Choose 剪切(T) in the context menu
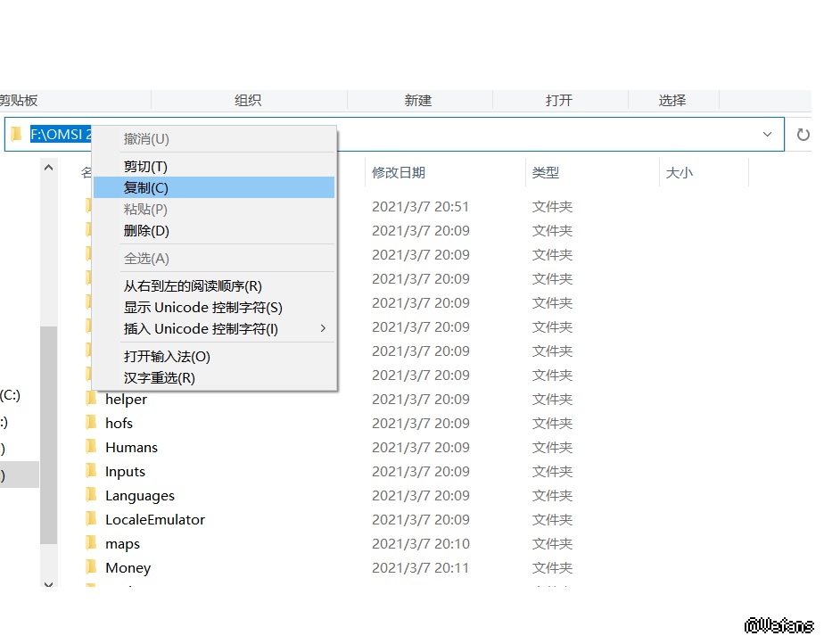Screen dimensions: 824x644 [x=145, y=167]
